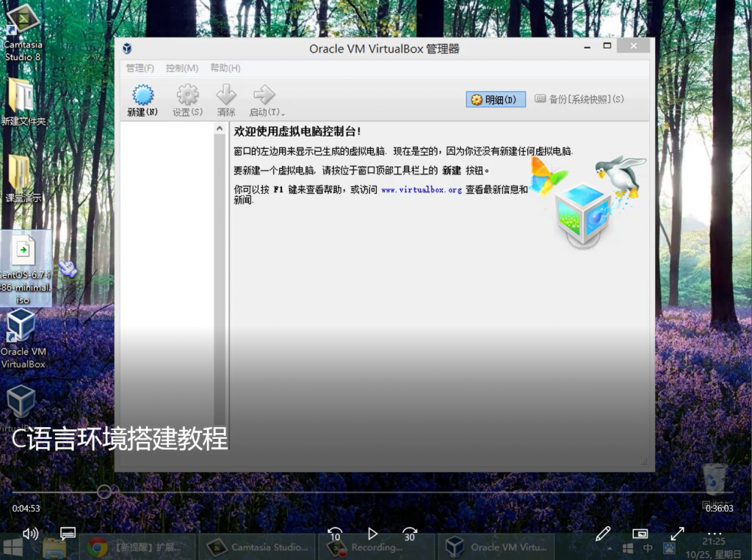Open the 管理(F) menu
Screen dimensions: 752x560
point(140,68)
